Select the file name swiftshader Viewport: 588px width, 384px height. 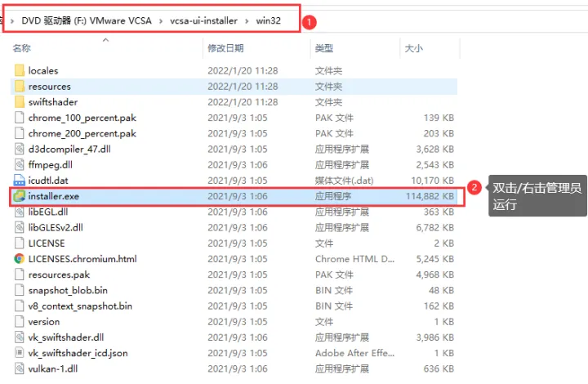tap(53, 102)
